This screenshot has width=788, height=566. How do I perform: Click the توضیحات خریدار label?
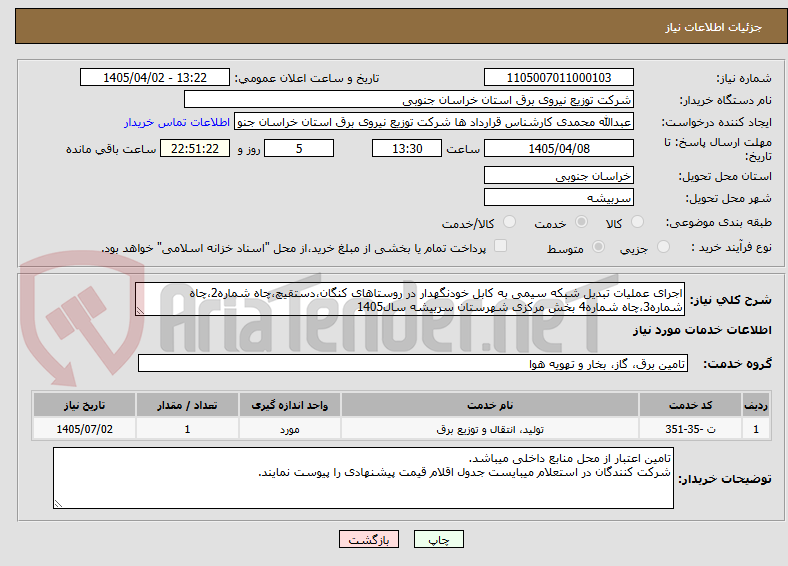click(x=725, y=479)
